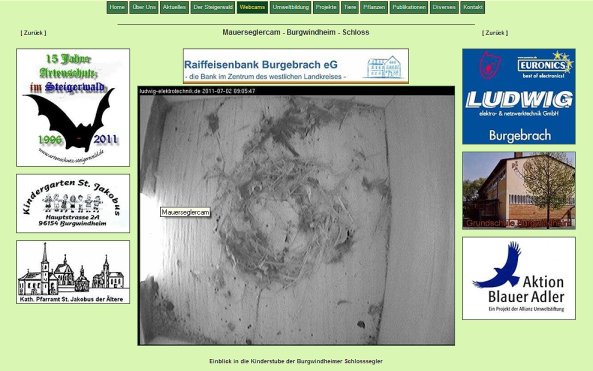The image size is (593, 371).
Task: Click the Mauerseglercam webcam image
Action: click(x=296, y=216)
